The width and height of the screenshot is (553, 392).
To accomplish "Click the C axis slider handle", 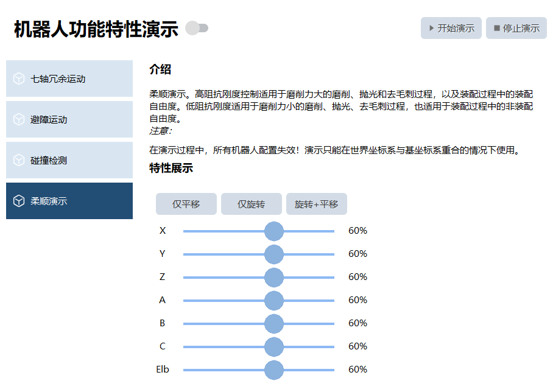I will (274, 347).
